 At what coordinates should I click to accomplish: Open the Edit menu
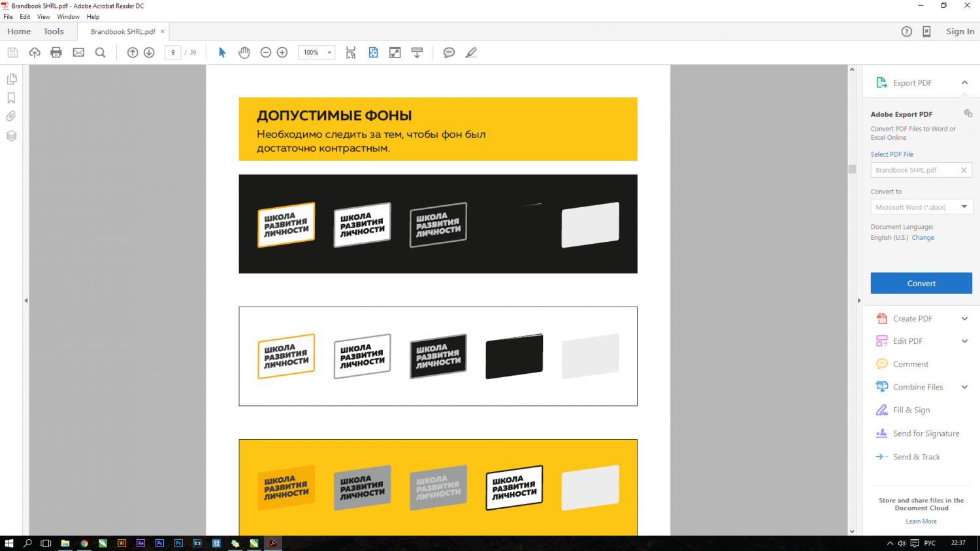tap(25, 17)
